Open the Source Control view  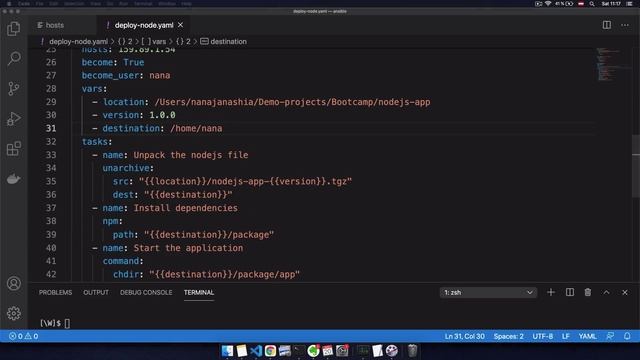click(13, 89)
